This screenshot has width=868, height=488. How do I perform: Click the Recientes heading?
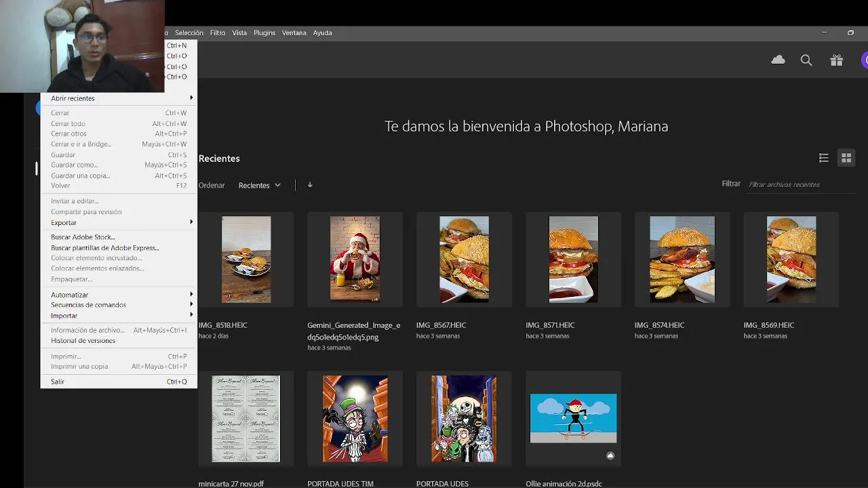(219, 159)
